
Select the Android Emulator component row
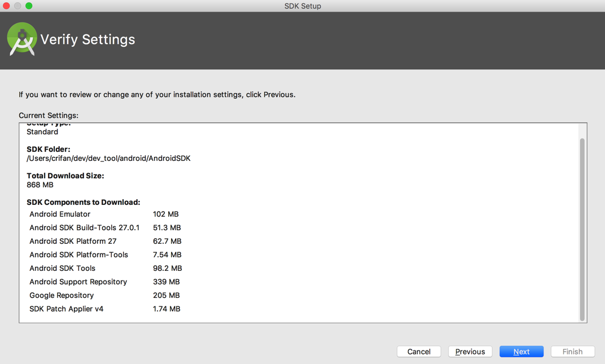click(x=60, y=214)
